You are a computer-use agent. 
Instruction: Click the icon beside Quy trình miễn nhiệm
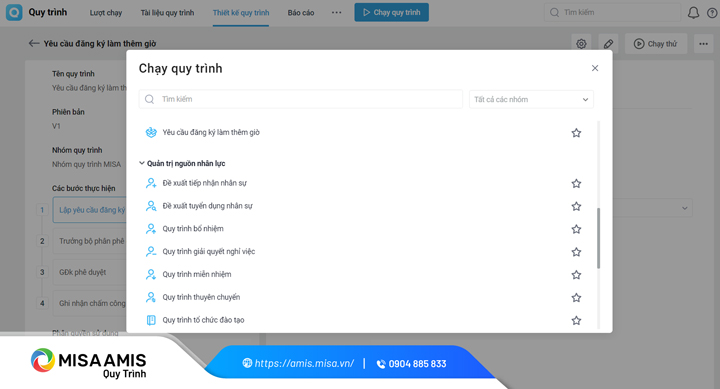tap(151, 274)
